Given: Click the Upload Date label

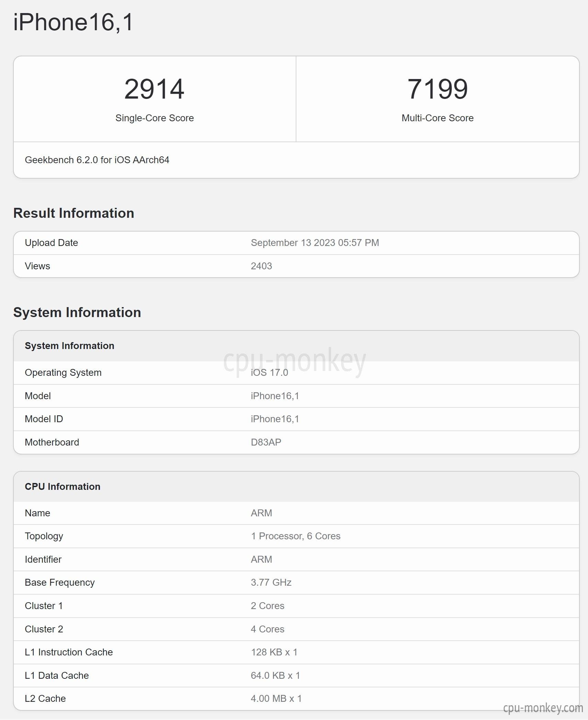Looking at the screenshot, I should tap(51, 243).
